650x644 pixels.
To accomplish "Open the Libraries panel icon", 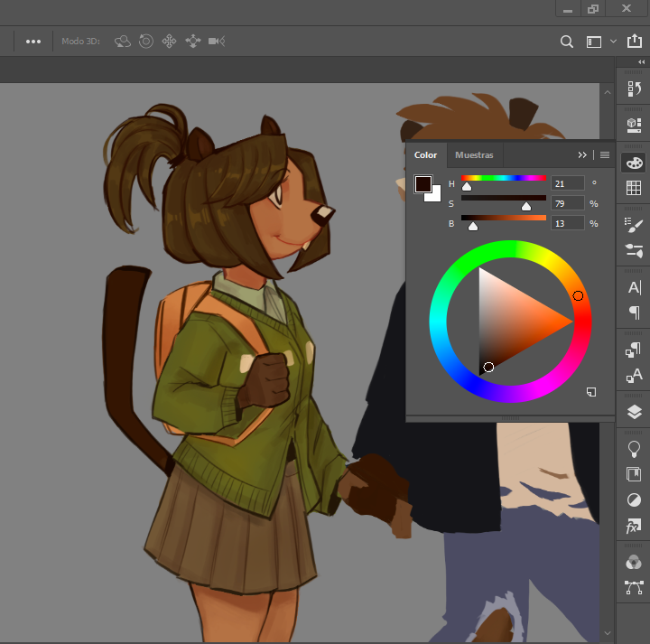I will tap(634, 474).
